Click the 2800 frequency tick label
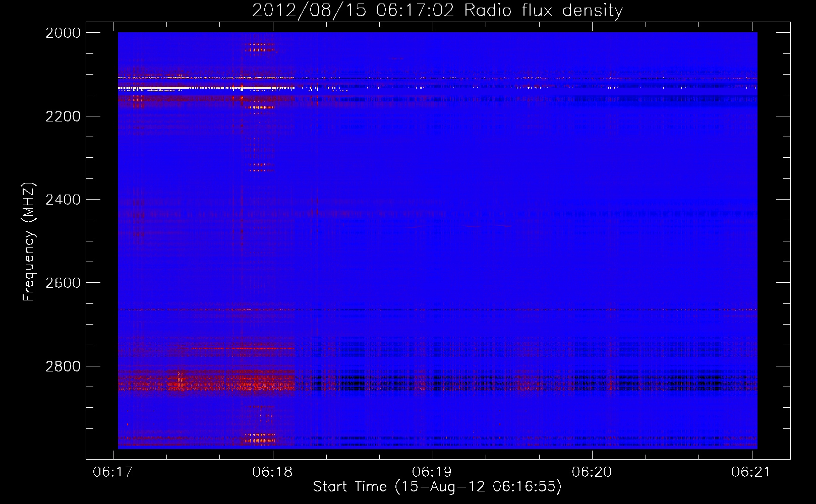 (x=63, y=366)
